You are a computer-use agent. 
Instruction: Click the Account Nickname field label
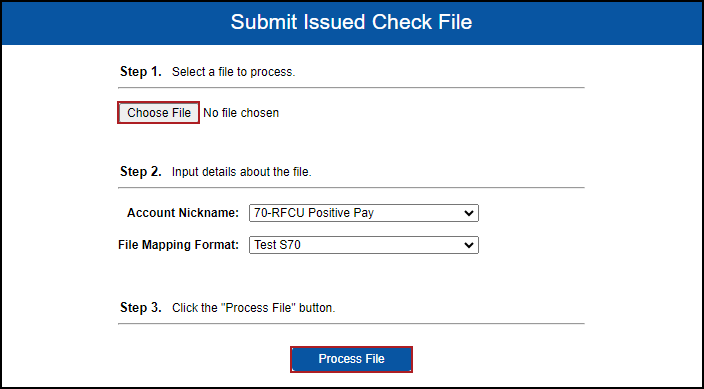[x=183, y=213]
